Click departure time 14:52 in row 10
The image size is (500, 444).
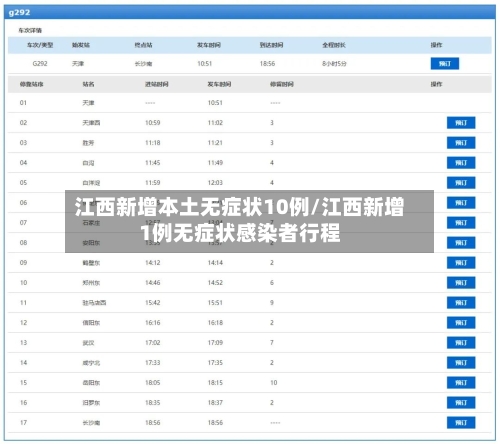[215, 283]
